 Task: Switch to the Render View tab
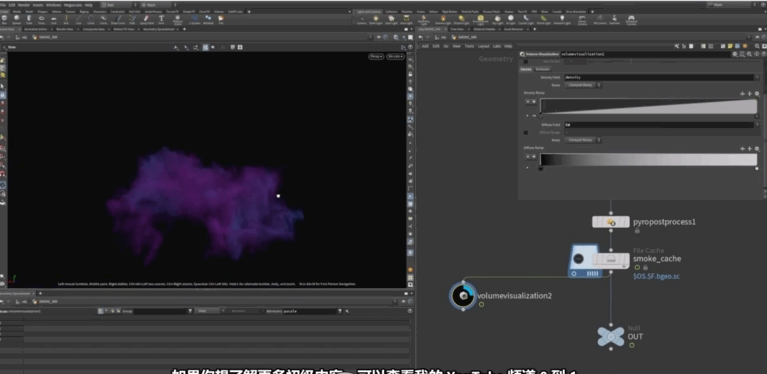[x=65, y=29]
